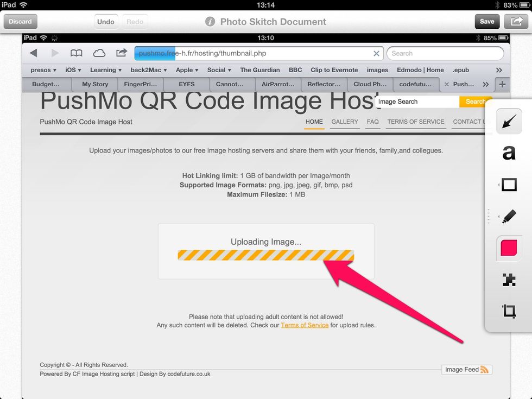Open the FAQ nav item
The width and height of the screenshot is (532, 399).
tap(372, 122)
